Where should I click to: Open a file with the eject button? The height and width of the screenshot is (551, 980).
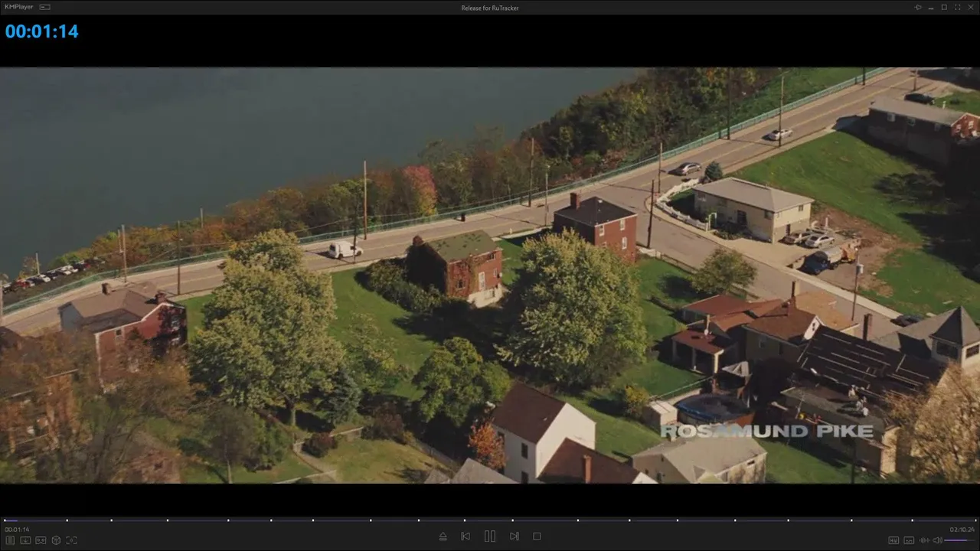click(443, 536)
